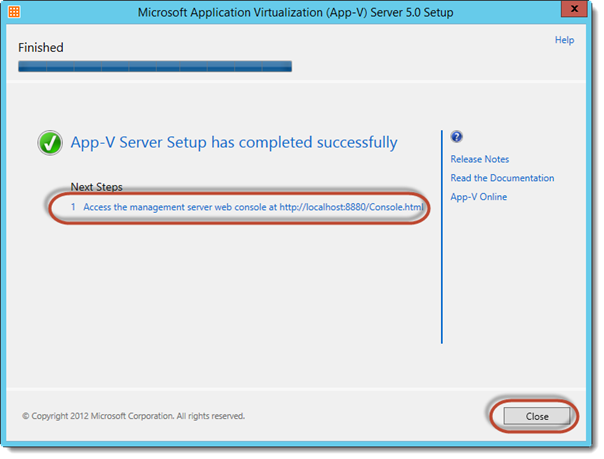Click the Next Steps label
604x459 pixels.
(x=96, y=187)
